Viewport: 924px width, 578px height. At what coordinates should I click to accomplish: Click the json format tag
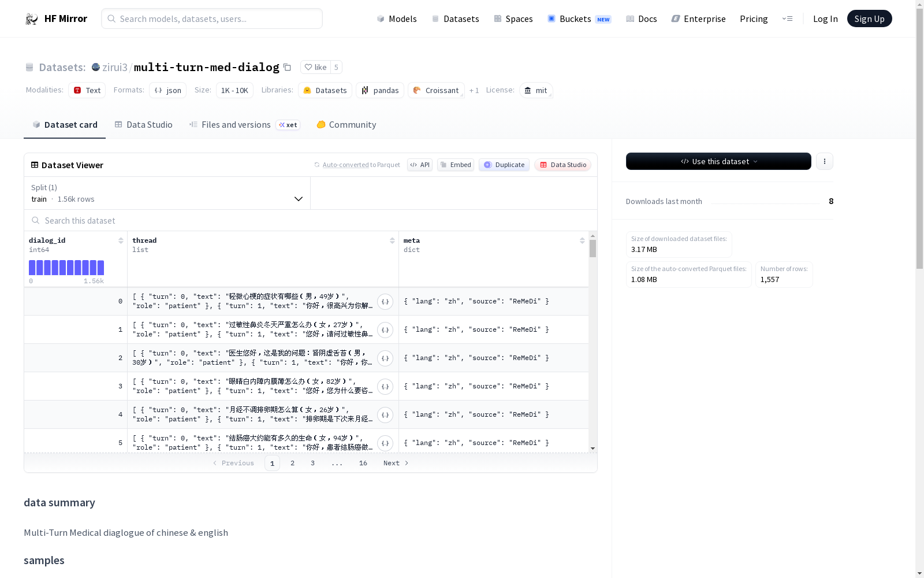click(x=168, y=90)
